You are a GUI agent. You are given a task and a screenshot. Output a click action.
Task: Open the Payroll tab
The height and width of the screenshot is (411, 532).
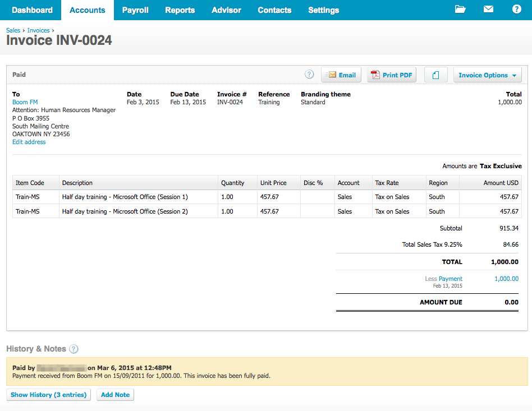tap(135, 10)
